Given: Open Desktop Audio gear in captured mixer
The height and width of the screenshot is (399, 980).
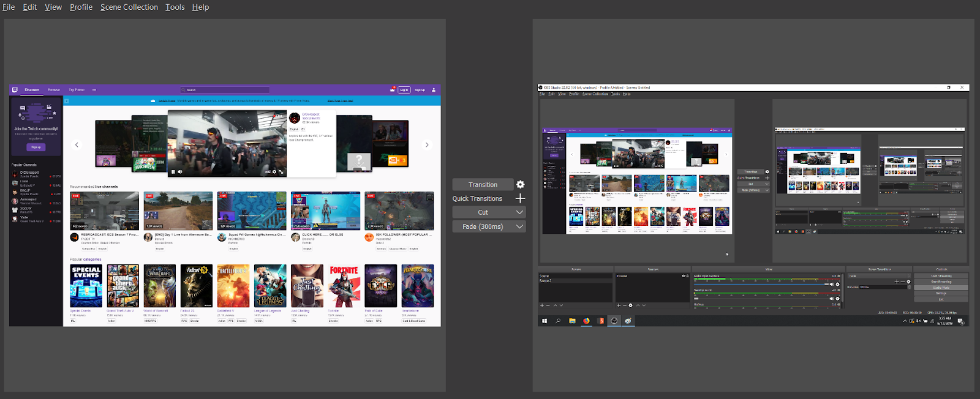Looking at the screenshot, I should [x=837, y=299].
